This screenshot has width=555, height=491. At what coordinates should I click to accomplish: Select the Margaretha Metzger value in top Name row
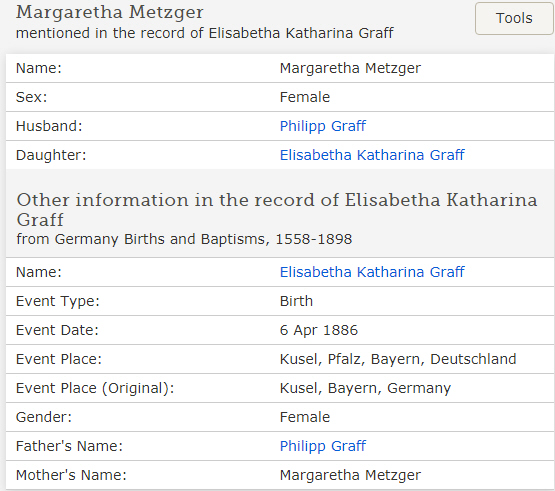(x=350, y=68)
